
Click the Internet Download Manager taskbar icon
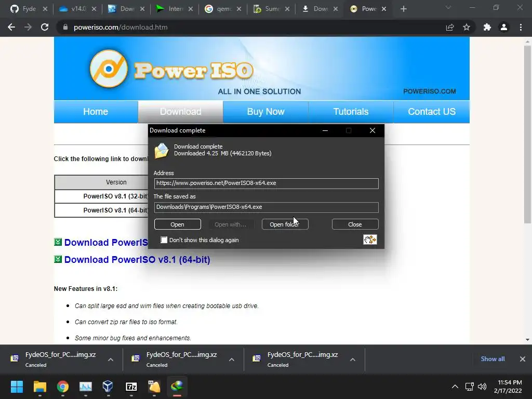177,387
